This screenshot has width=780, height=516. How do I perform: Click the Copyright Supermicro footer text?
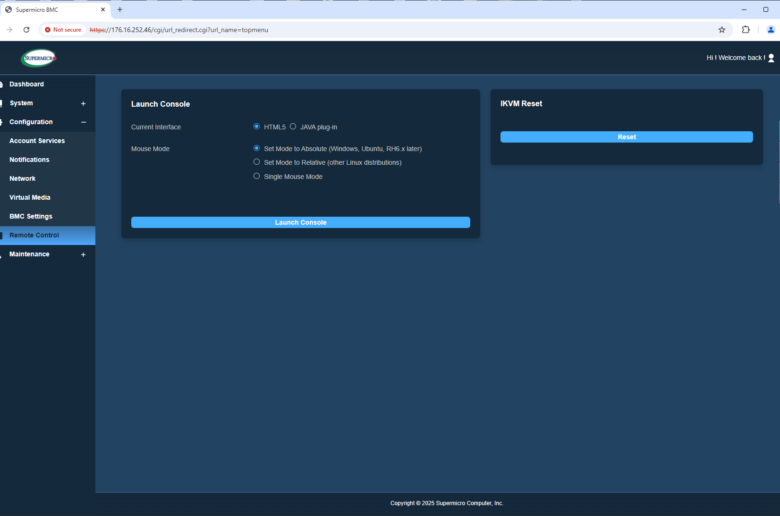[446, 503]
